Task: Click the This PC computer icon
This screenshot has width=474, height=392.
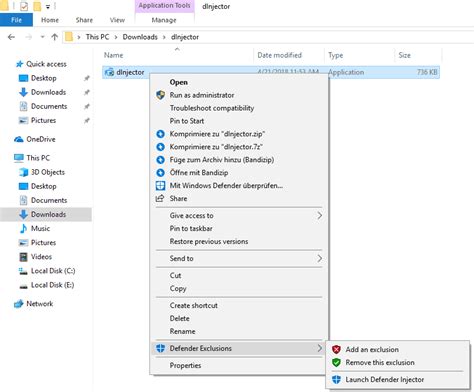Action: 19,158
